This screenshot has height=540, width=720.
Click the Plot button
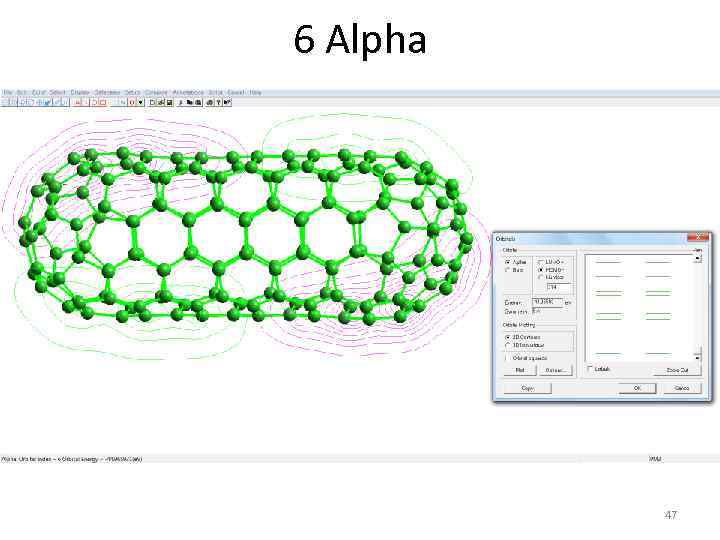click(520, 370)
